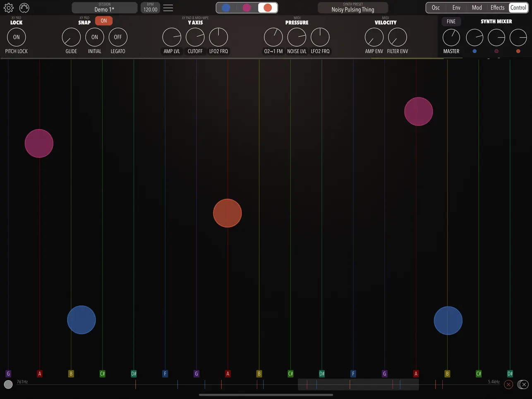
Task: Tap the BPM value field
Action: pyautogui.click(x=150, y=7)
